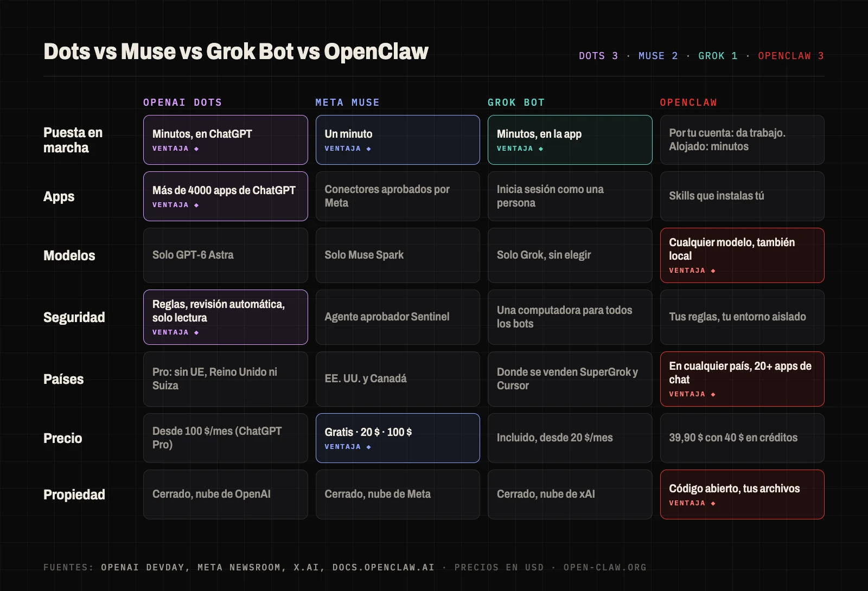868x591 pixels.
Task: Click the 'Países' row label
Action: click(63, 379)
